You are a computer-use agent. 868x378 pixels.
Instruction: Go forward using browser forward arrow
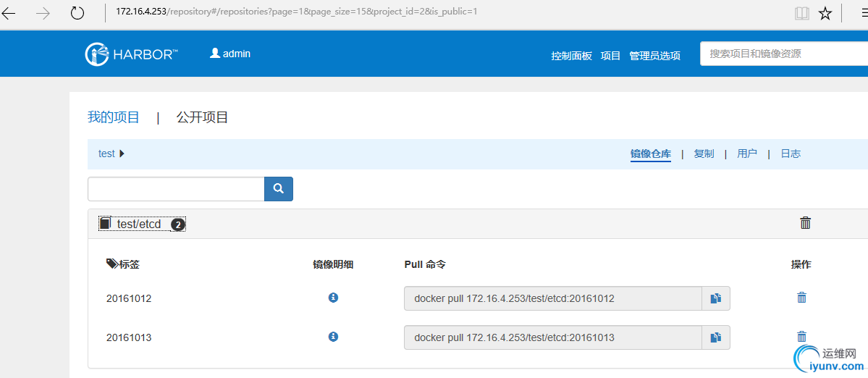coord(43,13)
